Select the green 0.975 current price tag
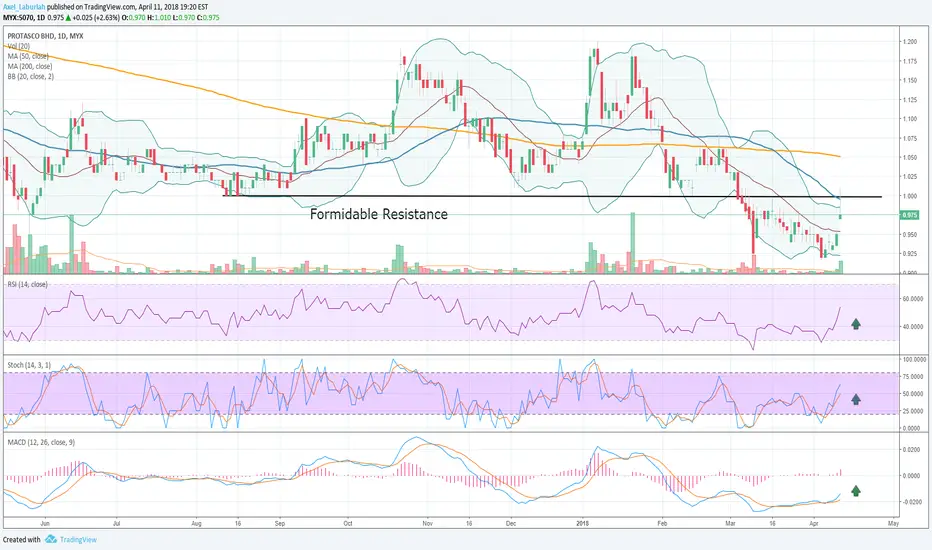This screenshot has height=550, width=932. [909, 215]
